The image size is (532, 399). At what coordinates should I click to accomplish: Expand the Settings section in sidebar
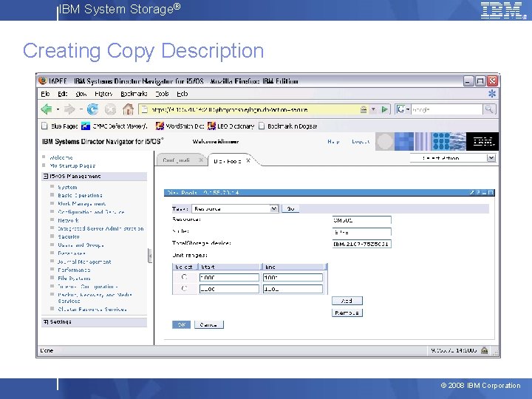point(46,321)
